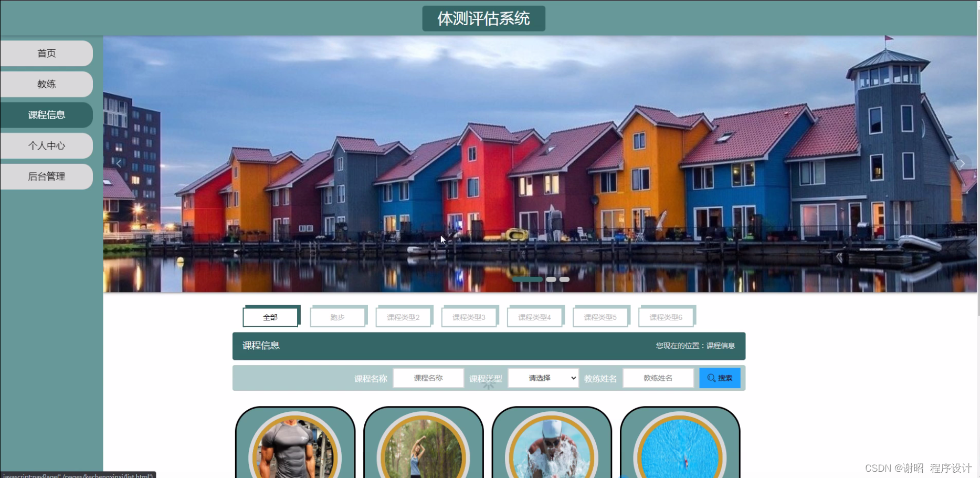
Task: Select the second carousel indicator dot
Action: (x=551, y=279)
